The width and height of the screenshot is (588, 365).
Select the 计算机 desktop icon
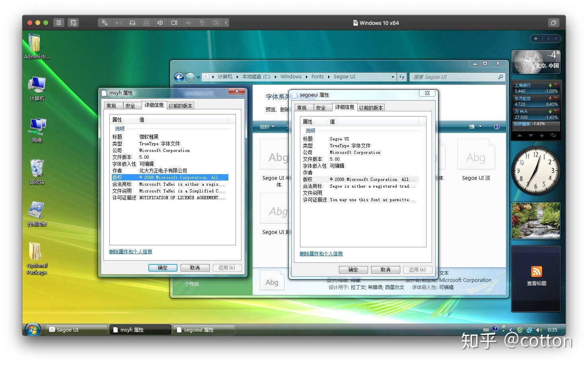click(x=37, y=89)
